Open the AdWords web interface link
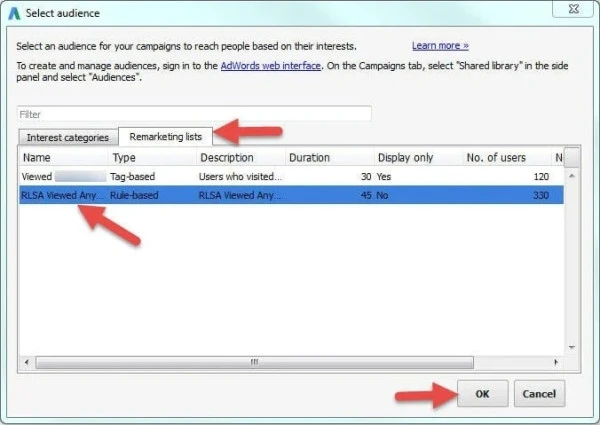Screen dimensions: 600x425 [x=271, y=65]
